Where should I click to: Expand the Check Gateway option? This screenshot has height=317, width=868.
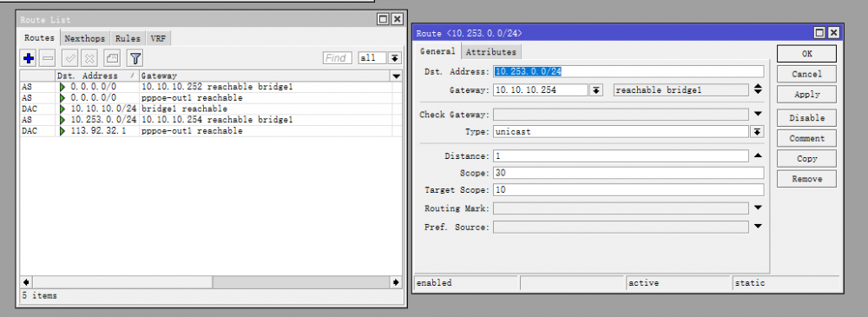[x=758, y=115]
